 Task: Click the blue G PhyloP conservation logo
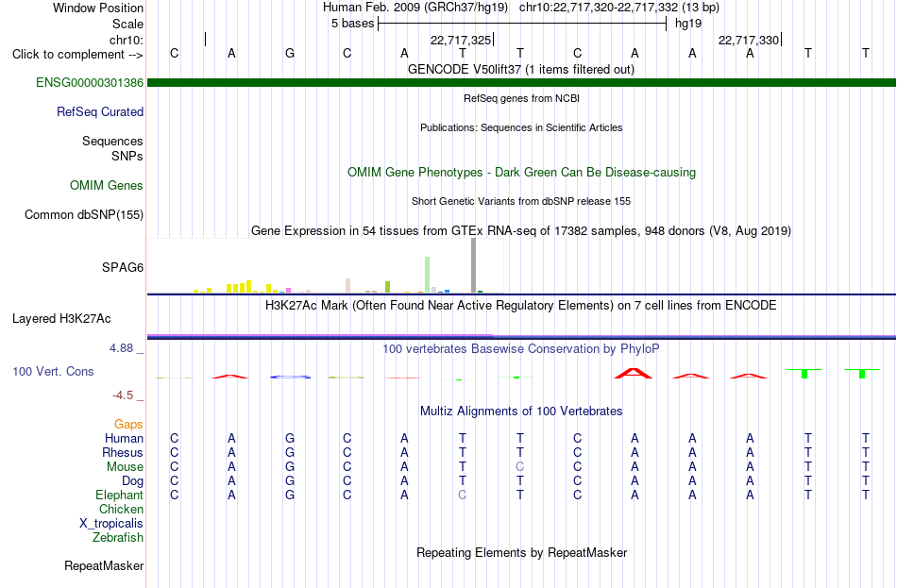point(290,377)
